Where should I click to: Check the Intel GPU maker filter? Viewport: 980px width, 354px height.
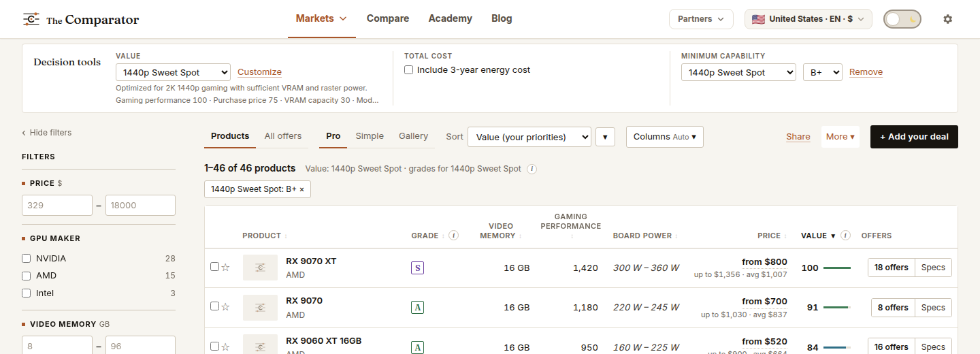click(27, 293)
